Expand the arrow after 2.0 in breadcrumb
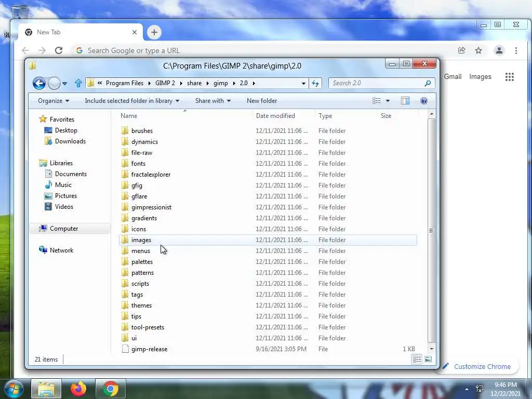Image resolution: width=532 pixels, height=399 pixels. pos(254,83)
